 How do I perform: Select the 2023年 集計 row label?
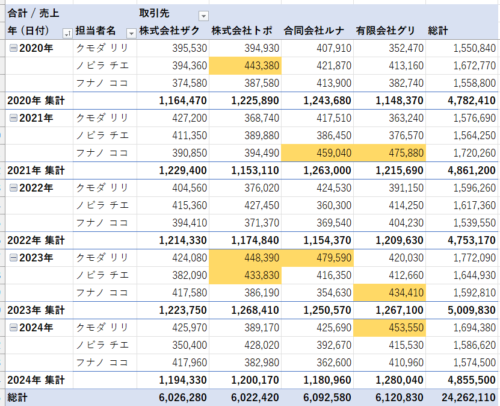click(x=36, y=310)
